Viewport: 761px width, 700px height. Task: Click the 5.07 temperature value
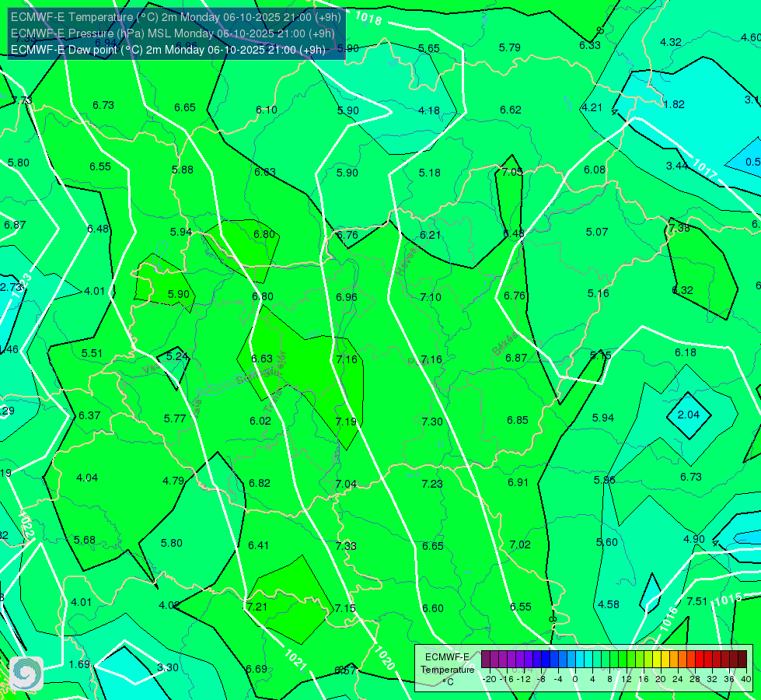[x=597, y=233]
